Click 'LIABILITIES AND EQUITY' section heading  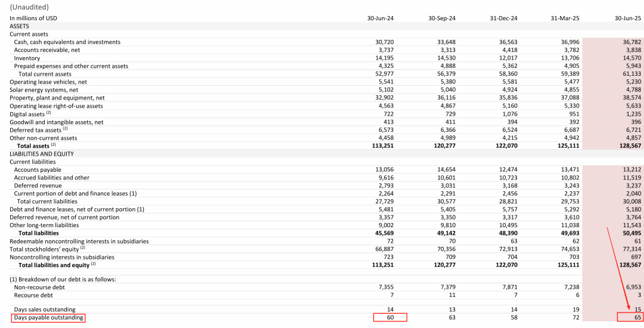click(42, 153)
